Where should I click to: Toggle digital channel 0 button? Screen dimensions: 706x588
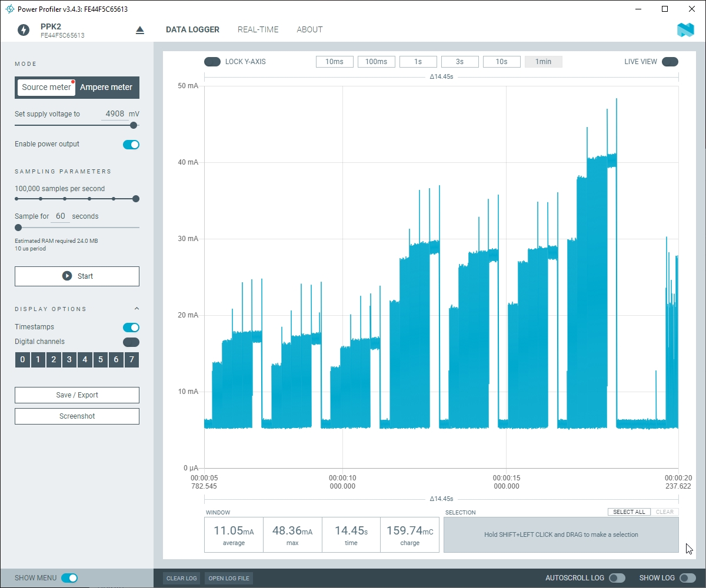click(22, 360)
